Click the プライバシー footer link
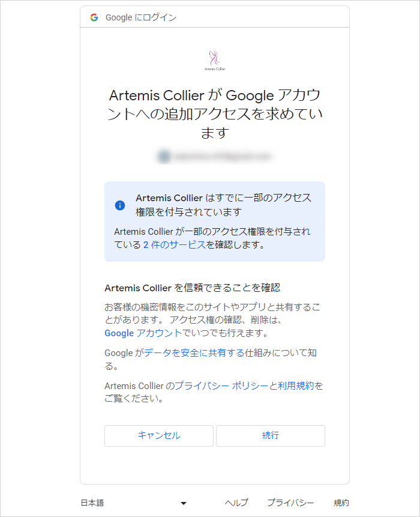Viewport: 420px width, 517px height. tap(291, 503)
